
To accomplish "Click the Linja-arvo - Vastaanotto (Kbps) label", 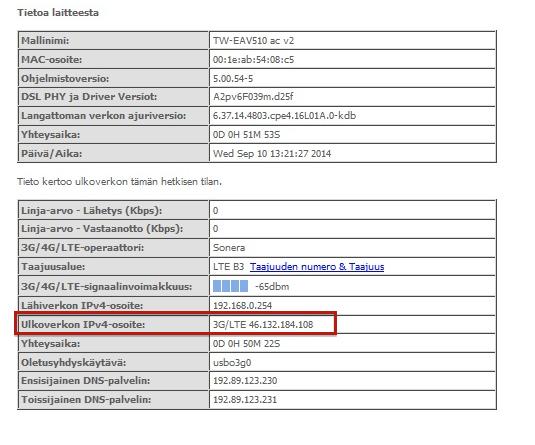I will click(102, 229).
